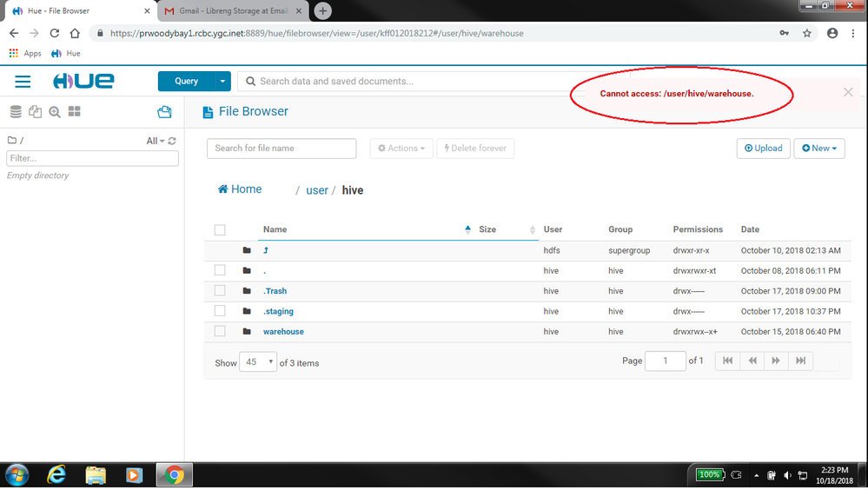This screenshot has height=490, width=868.
Task: Jump to last page of file list
Action: click(800, 361)
